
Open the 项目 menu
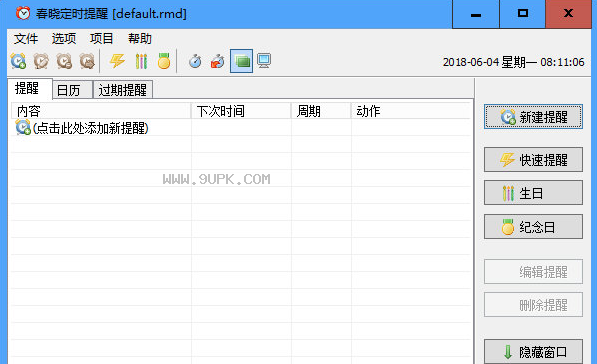click(x=102, y=38)
